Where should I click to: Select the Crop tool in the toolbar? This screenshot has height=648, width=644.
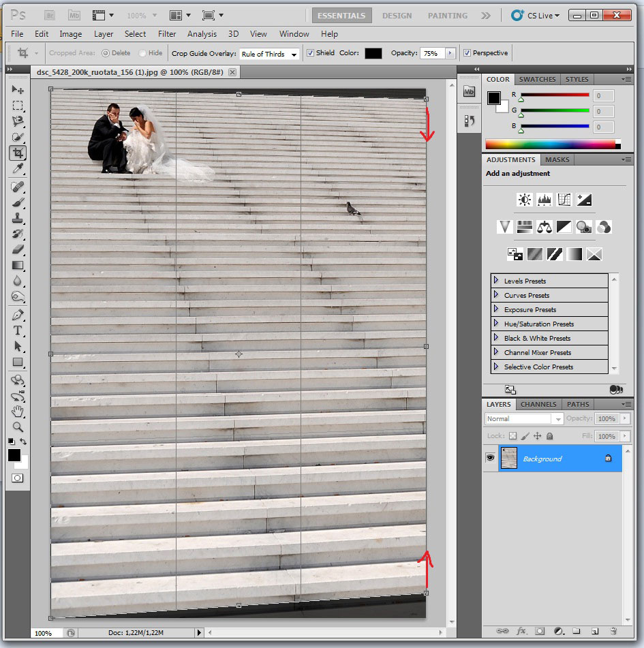click(18, 153)
